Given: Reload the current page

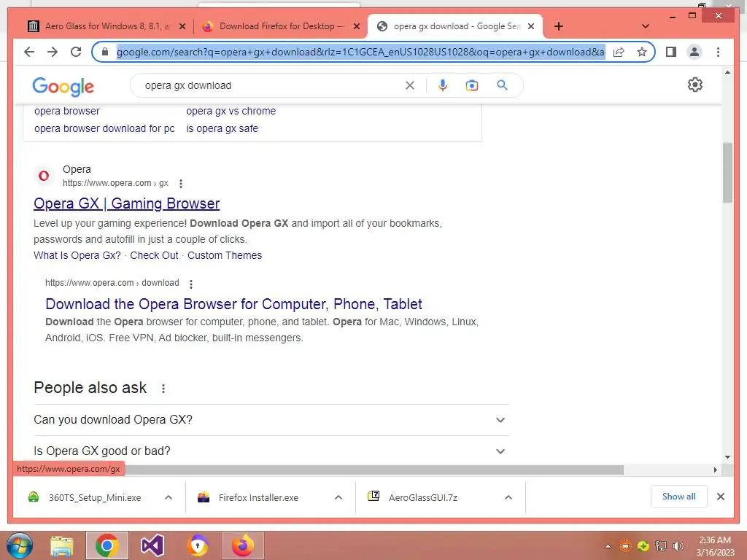Looking at the screenshot, I should point(76,52).
